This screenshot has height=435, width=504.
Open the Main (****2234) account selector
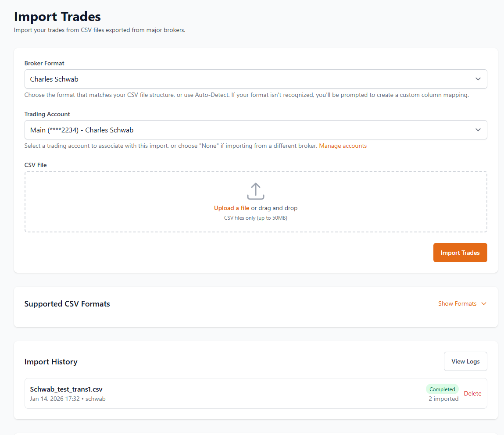click(x=255, y=130)
